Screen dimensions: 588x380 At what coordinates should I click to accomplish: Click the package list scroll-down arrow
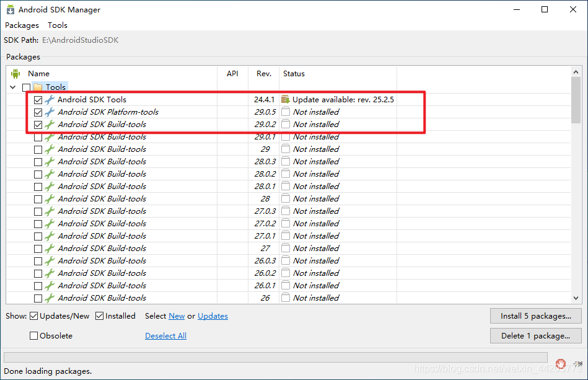(576, 298)
